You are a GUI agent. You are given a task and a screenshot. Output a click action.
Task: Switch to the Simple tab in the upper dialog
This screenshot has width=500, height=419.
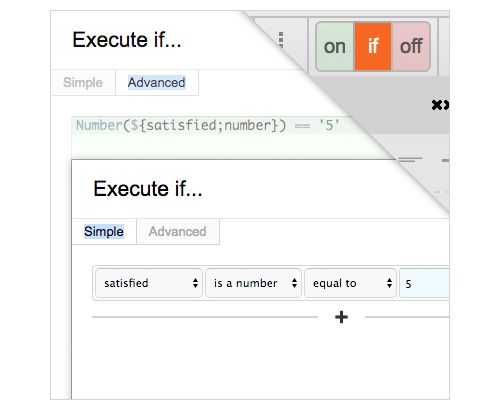click(83, 83)
